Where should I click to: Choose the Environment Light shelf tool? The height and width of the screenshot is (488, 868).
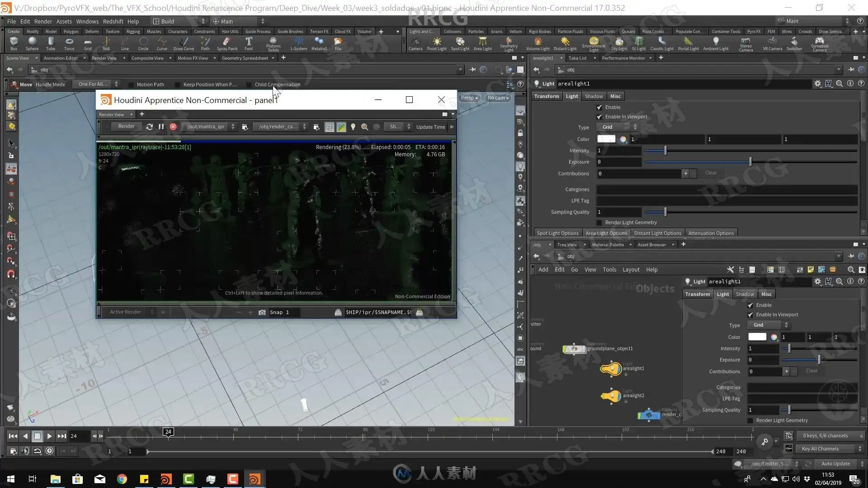pyautogui.click(x=593, y=43)
